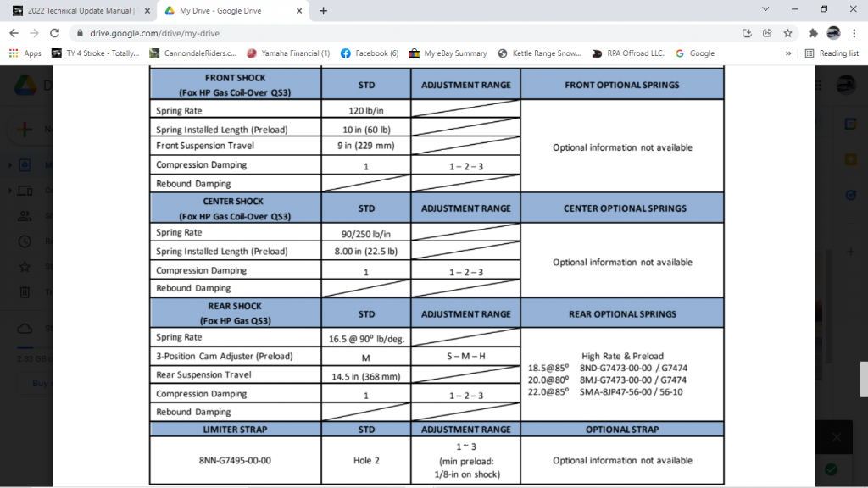Open the My Drive sidebar icon
The image size is (868, 488).
[25, 164]
